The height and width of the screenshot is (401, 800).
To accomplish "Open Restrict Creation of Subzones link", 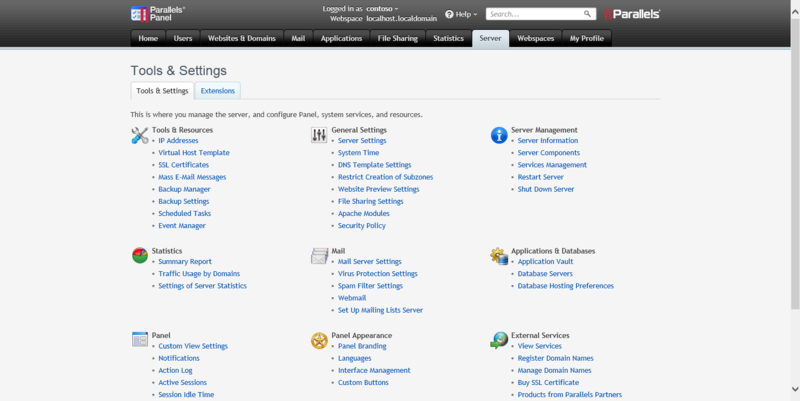I will pyautogui.click(x=386, y=177).
